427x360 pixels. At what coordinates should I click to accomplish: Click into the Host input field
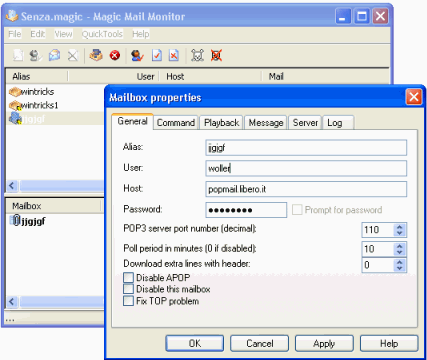click(306, 189)
